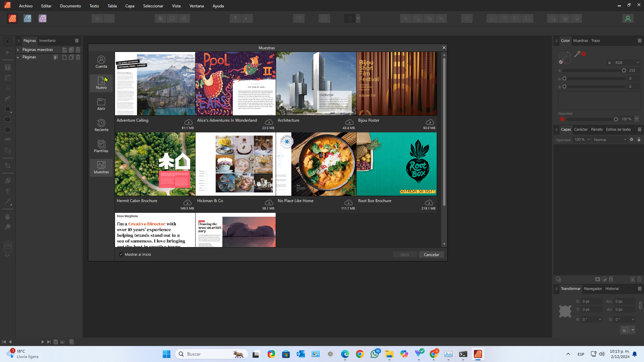
Task: Switch to Affinity Photo persona icon
Action: [x=43, y=19]
